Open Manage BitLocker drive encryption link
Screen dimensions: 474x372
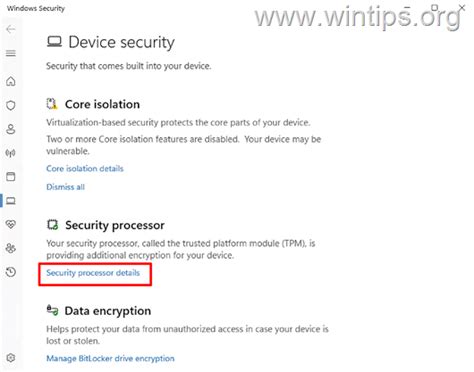[x=110, y=359]
